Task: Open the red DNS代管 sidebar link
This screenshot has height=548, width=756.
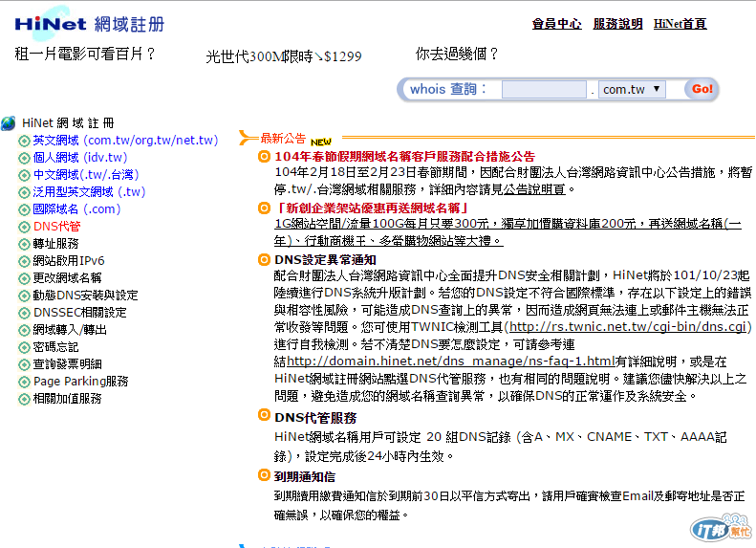Action: [57, 227]
